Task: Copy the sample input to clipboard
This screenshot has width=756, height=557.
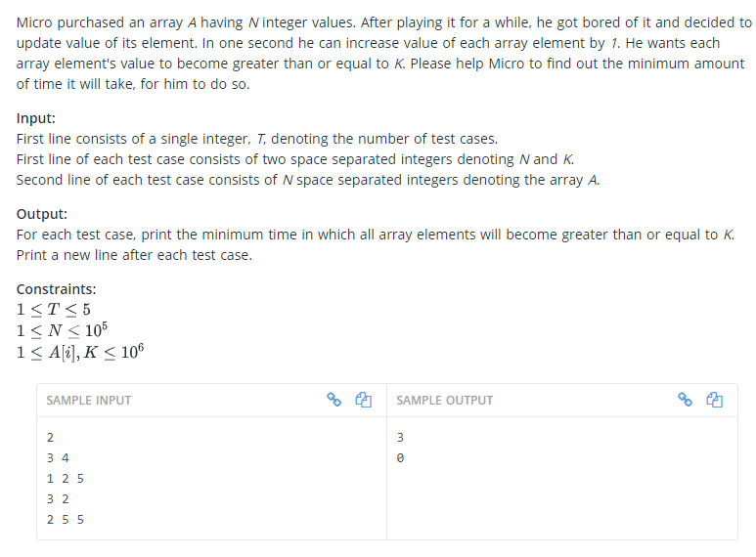Action: pos(363,400)
